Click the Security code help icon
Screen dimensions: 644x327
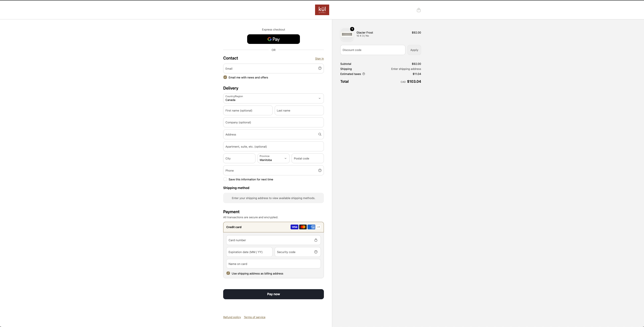(x=316, y=252)
